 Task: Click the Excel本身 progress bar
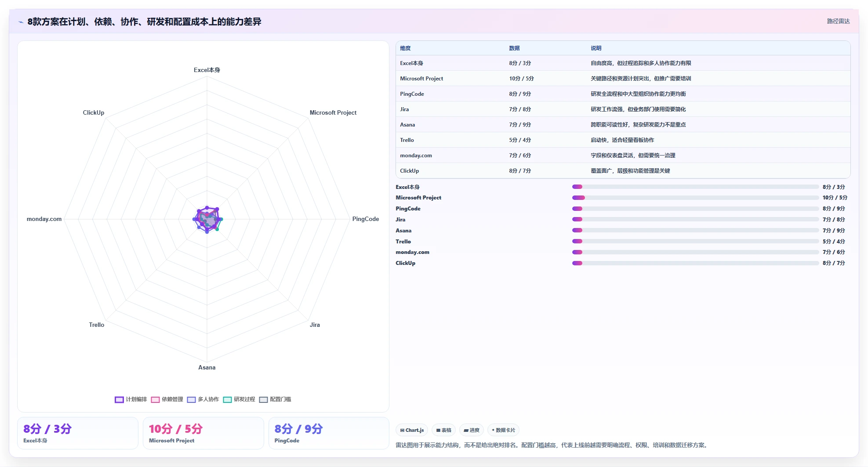point(695,187)
